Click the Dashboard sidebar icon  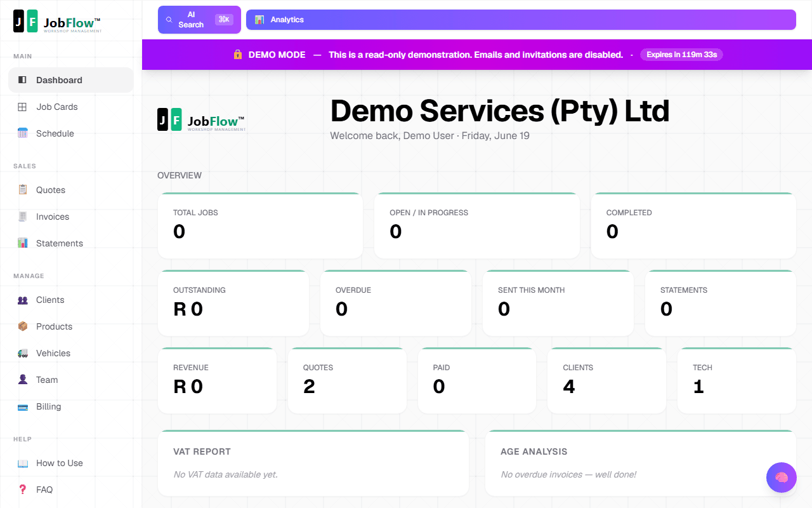click(x=22, y=80)
